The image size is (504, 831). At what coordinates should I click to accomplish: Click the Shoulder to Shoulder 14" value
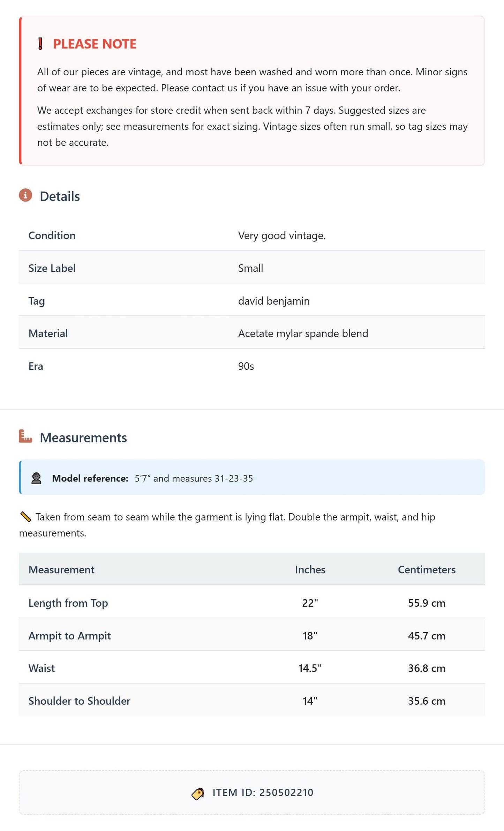(x=310, y=701)
